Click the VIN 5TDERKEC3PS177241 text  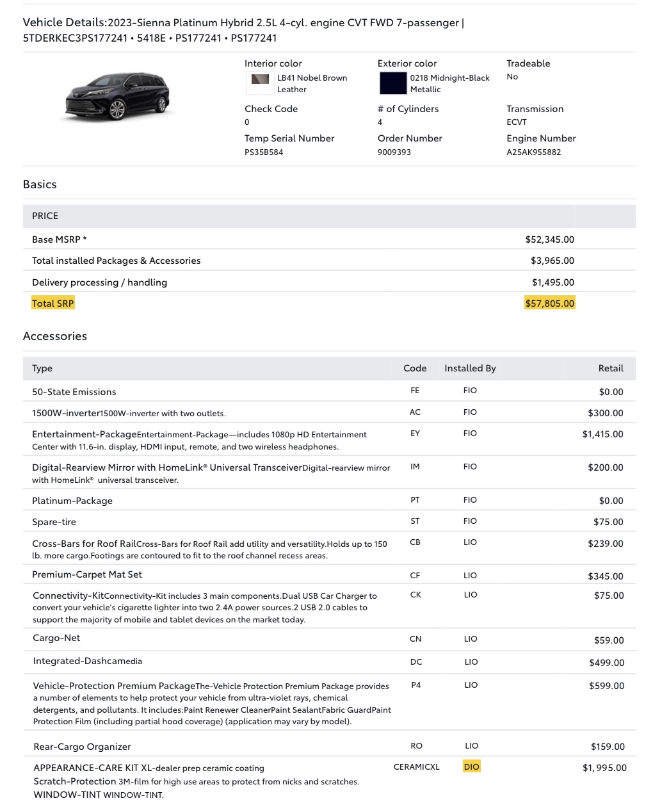75,38
